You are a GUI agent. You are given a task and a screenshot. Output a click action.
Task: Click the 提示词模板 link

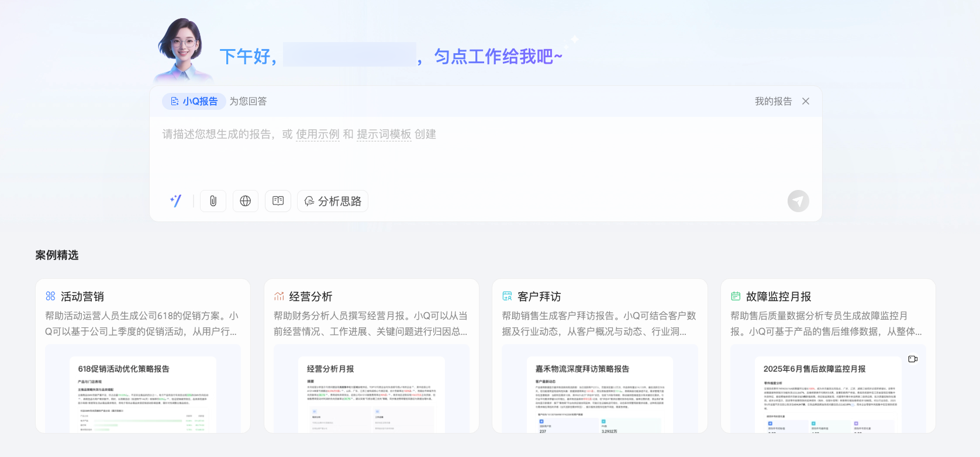pos(384,134)
